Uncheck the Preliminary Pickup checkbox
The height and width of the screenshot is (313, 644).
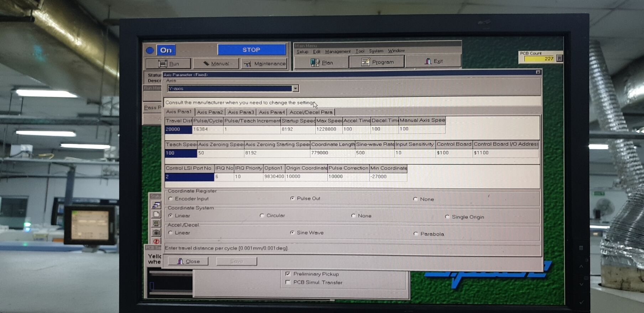(x=288, y=274)
